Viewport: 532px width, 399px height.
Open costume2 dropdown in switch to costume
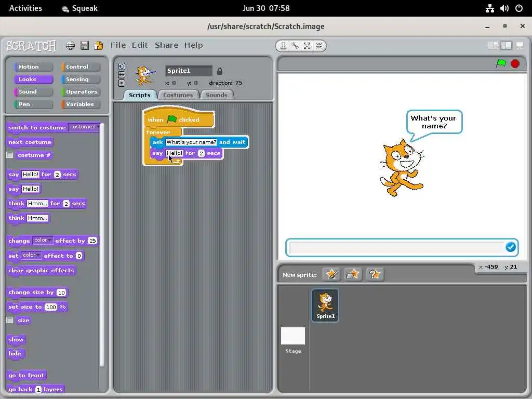point(84,127)
